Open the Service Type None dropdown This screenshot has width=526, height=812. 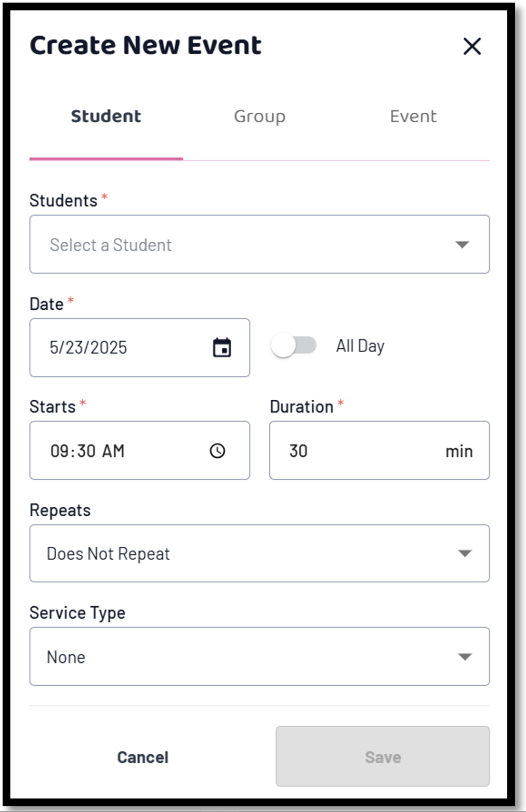pyautogui.click(x=259, y=657)
